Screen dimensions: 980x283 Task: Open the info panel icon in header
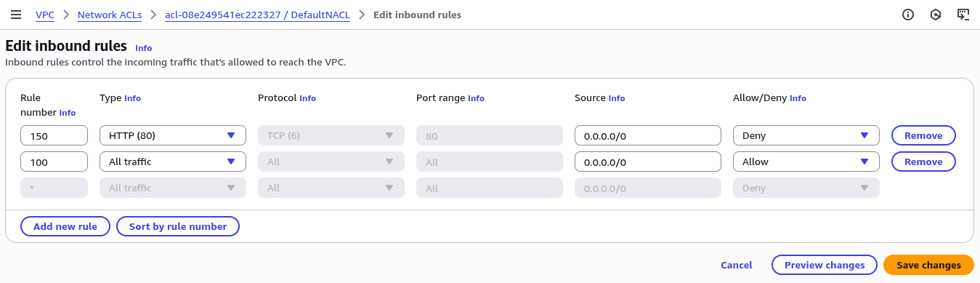907,15
